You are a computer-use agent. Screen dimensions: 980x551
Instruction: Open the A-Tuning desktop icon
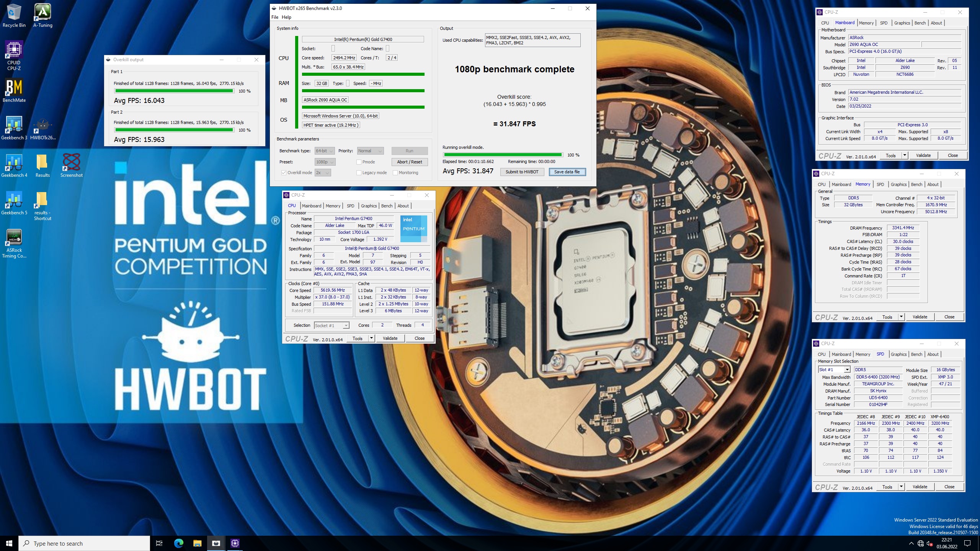[x=43, y=16]
